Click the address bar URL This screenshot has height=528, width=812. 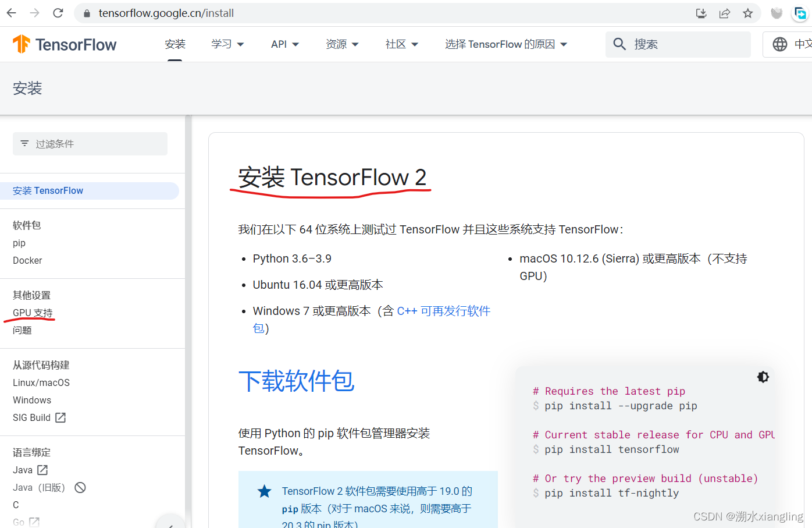click(x=166, y=13)
